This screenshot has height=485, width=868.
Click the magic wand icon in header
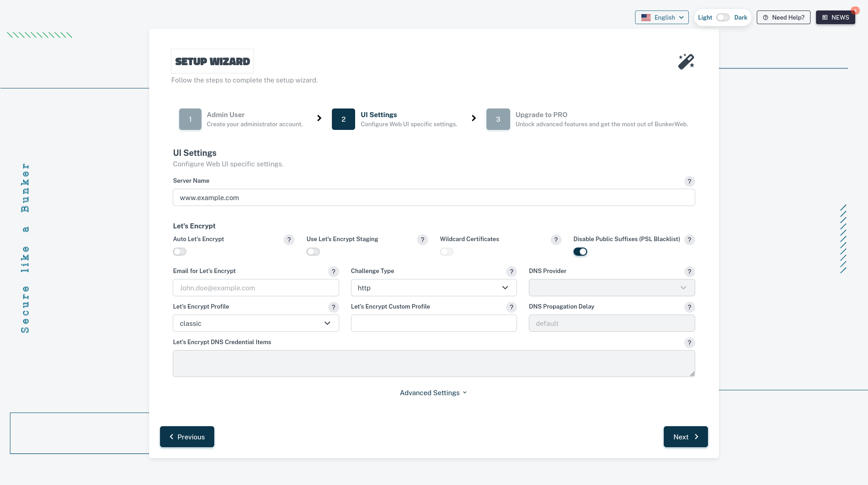point(686,62)
